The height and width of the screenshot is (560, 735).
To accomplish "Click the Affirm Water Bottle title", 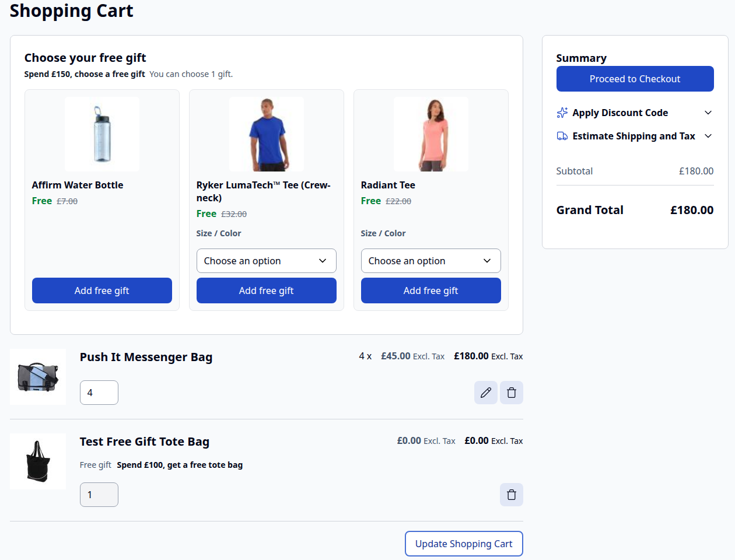I will [78, 185].
